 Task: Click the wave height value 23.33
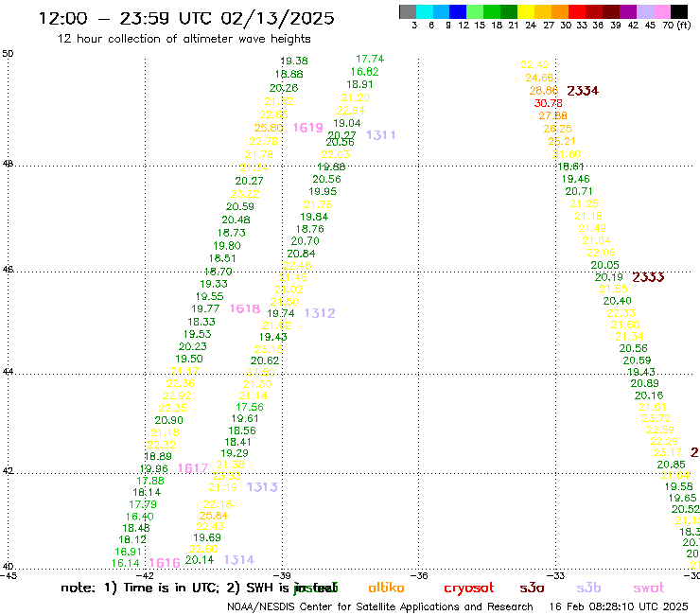tap(226, 476)
